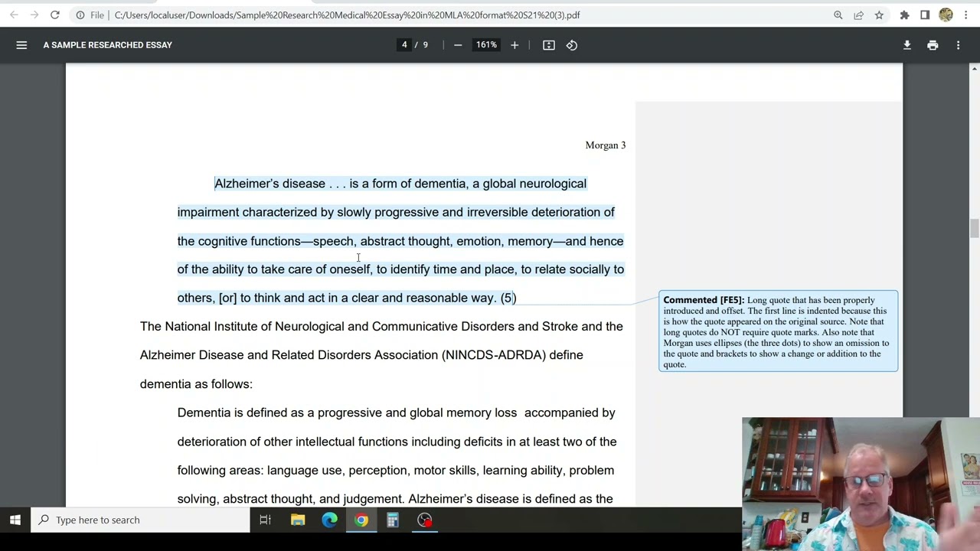The height and width of the screenshot is (551, 980).
Task: Click the file info icon in address bar
Action: pos(80,15)
